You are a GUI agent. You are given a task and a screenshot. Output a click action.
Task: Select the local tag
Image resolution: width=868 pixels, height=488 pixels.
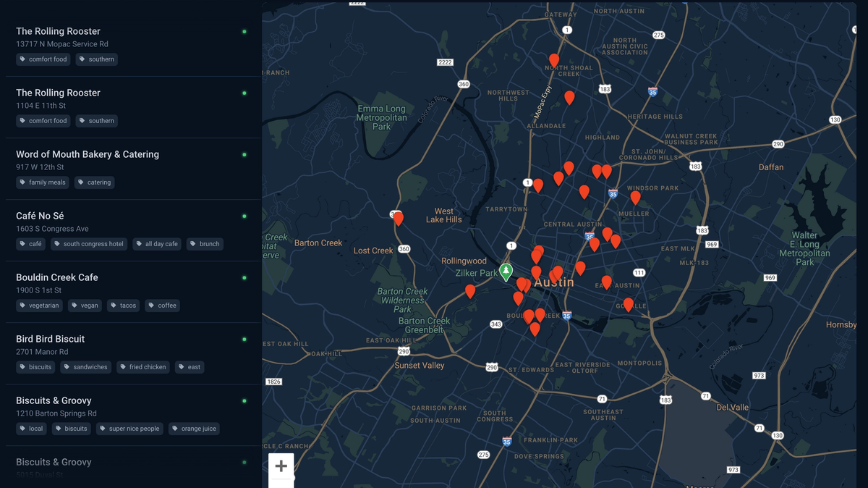[x=32, y=429]
